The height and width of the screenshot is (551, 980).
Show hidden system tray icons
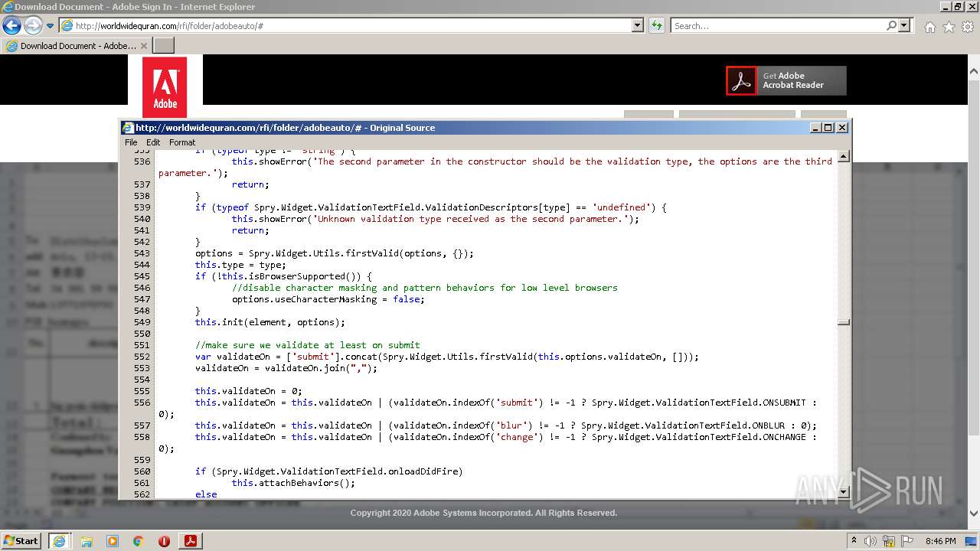pos(854,540)
